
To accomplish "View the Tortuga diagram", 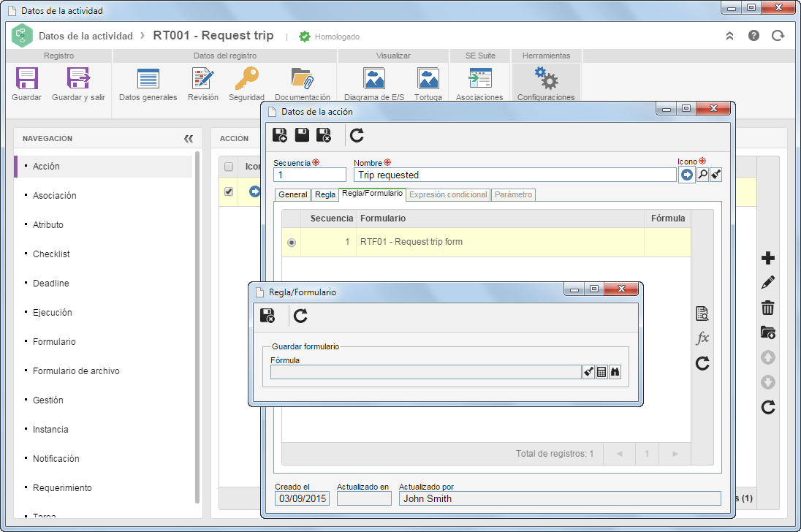I will click(428, 79).
